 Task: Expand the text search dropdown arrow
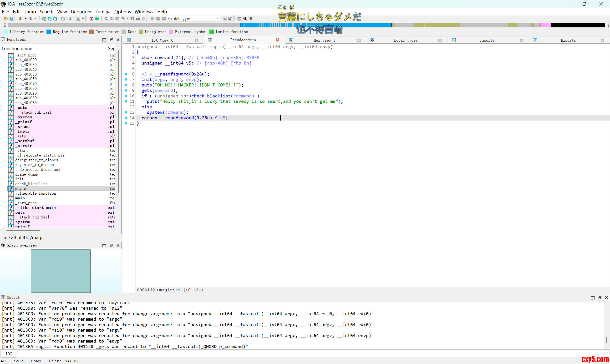tap(83, 19)
